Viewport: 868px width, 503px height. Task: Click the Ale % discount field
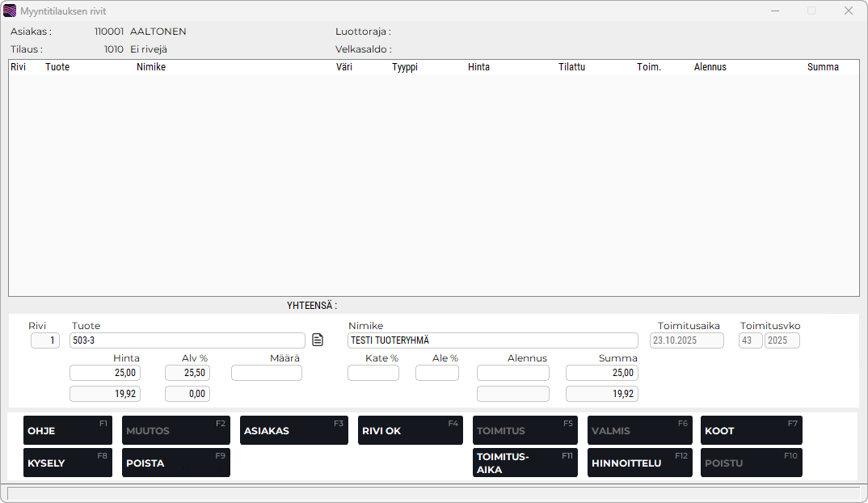(436, 373)
